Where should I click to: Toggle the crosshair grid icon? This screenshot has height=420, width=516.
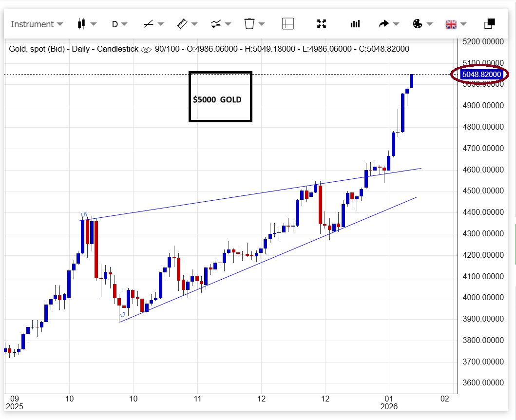tap(288, 23)
